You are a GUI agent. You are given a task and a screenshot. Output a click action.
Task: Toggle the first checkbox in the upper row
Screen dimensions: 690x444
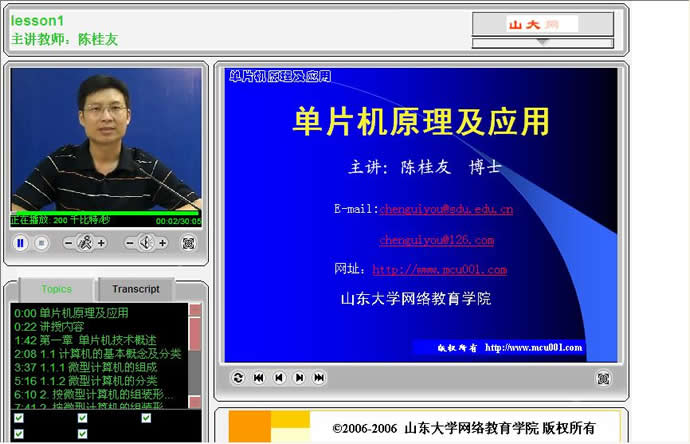[x=18, y=418]
